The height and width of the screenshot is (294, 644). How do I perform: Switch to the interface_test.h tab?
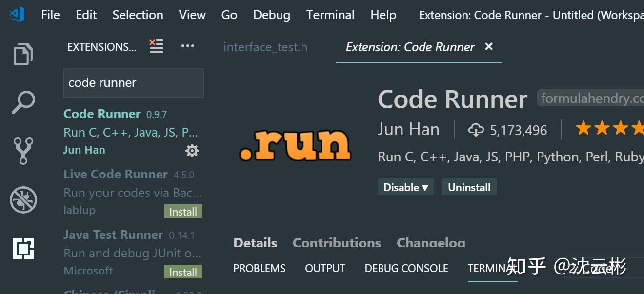pos(265,47)
